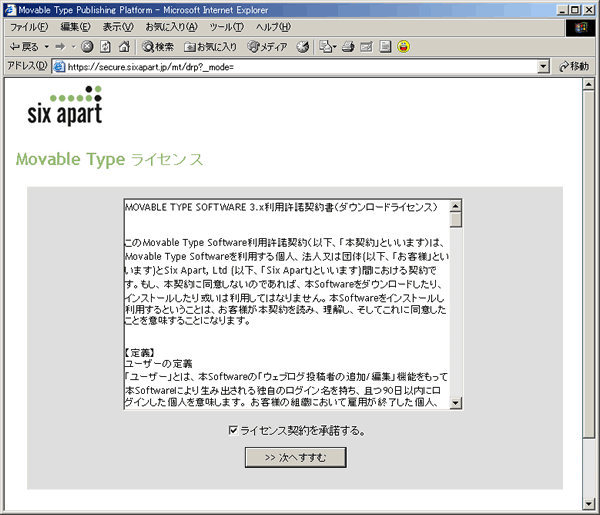This screenshot has height=515, width=600.
Task: Click the Refresh page toolbar icon
Action: (x=105, y=46)
